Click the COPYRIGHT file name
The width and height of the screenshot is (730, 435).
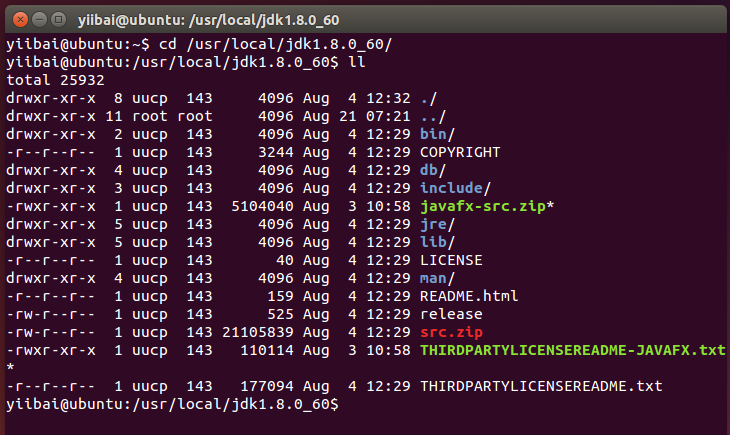(460, 152)
